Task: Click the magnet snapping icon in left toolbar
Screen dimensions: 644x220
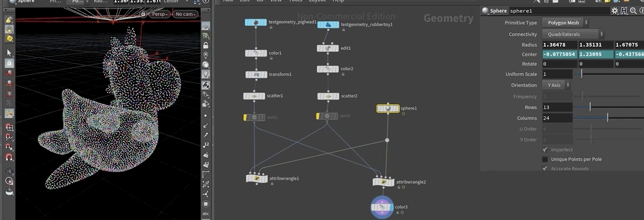Action: pyautogui.click(x=9, y=158)
